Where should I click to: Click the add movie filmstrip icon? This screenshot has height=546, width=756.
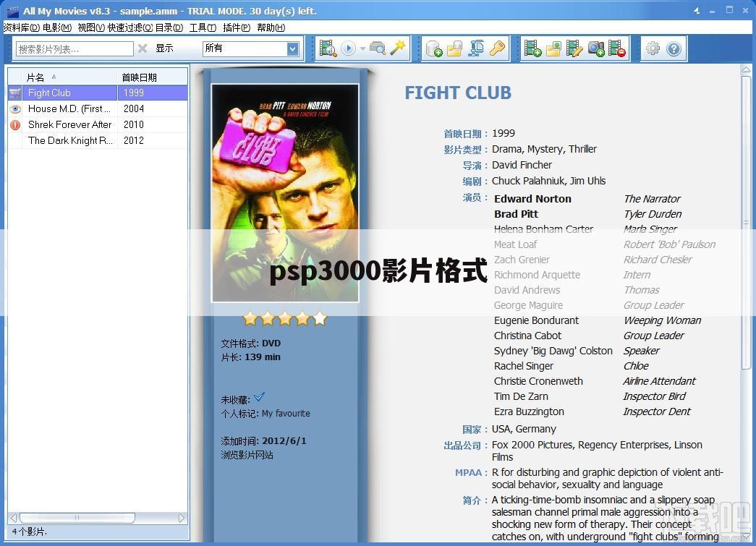[x=532, y=48]
